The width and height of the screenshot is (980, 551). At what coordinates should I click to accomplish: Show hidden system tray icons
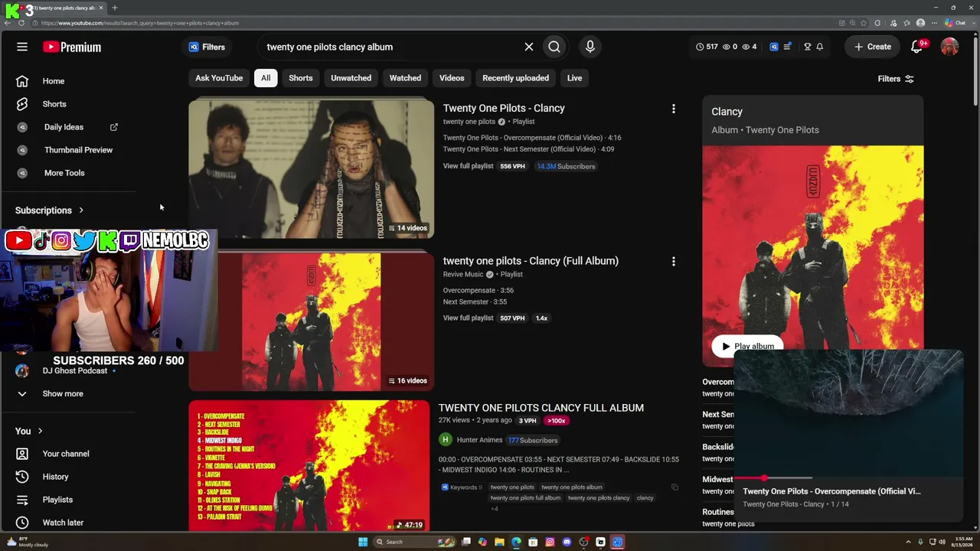[x=909, y=542]
